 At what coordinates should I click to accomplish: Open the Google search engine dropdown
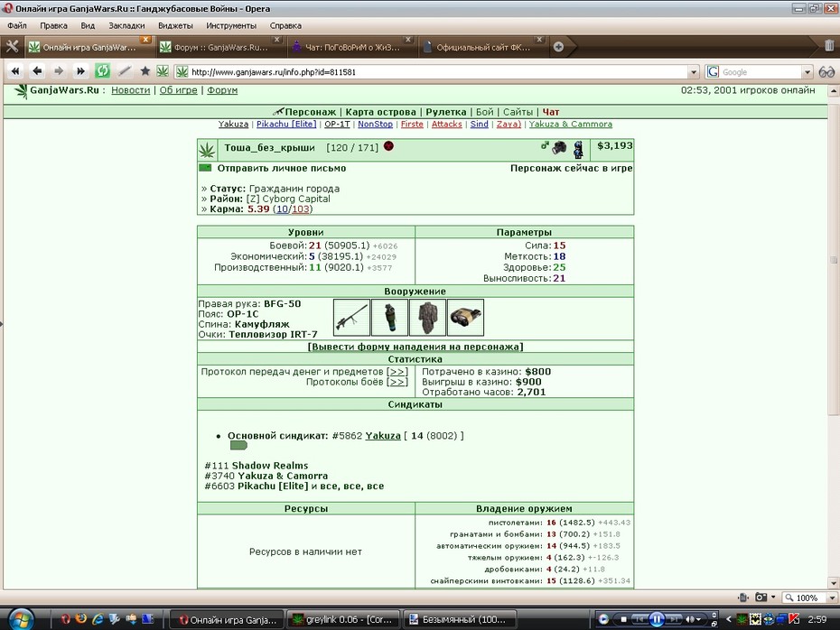click(807, 71)
